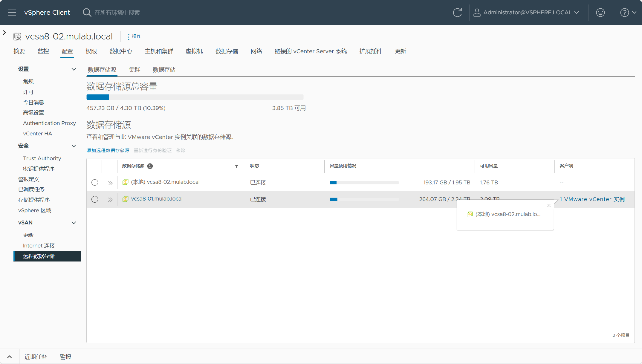Switch to the 监控 tab
The image size is (642, 364).
[x=43, y=51]
